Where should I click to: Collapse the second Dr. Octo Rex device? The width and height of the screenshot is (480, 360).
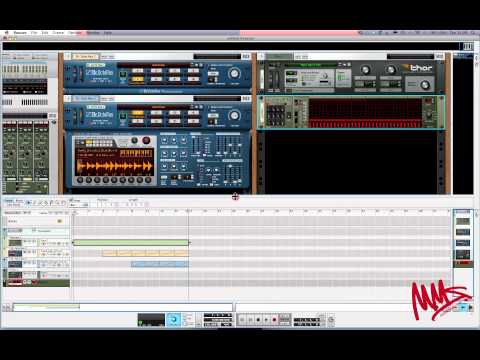[68, 98]
